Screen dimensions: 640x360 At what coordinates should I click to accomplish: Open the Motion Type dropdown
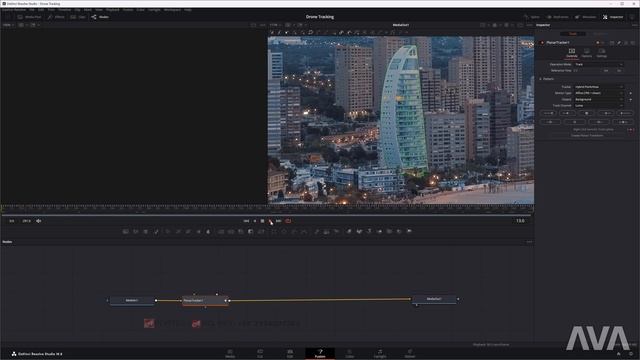pyautogui.click(x=599, y=93)
